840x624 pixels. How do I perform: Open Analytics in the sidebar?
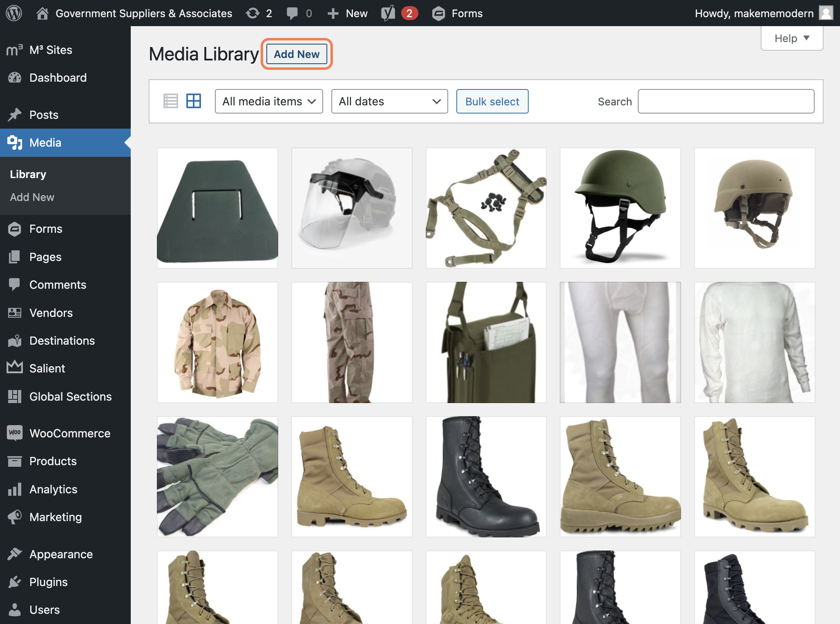[x=65, y=489]
